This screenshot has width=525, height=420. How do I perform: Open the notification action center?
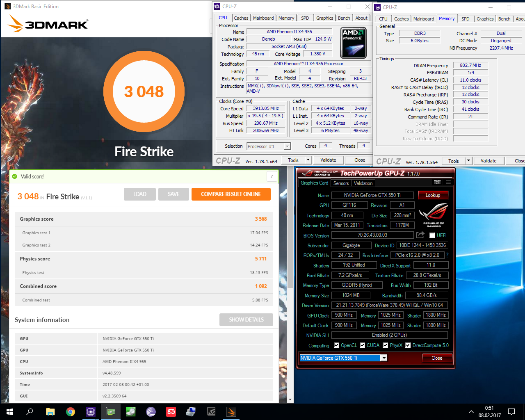(511, 412)
